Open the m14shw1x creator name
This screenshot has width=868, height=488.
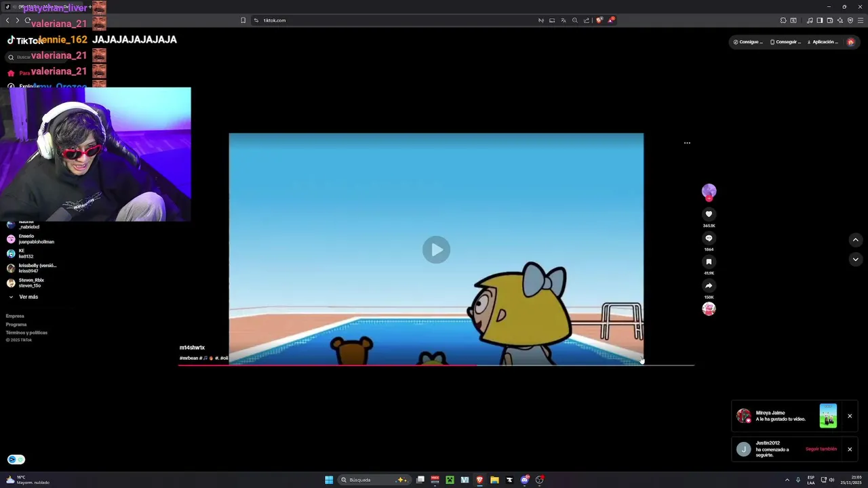[192, 348]
